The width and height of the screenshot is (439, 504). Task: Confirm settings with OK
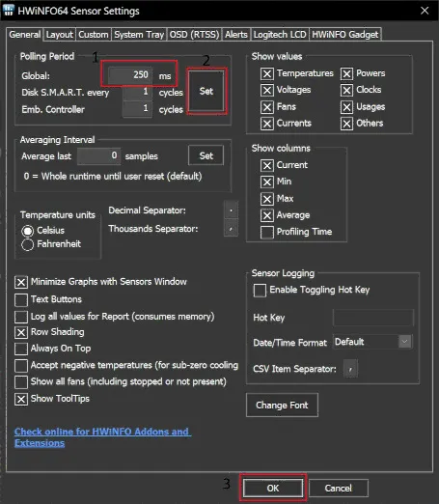[x=273, y=488]
